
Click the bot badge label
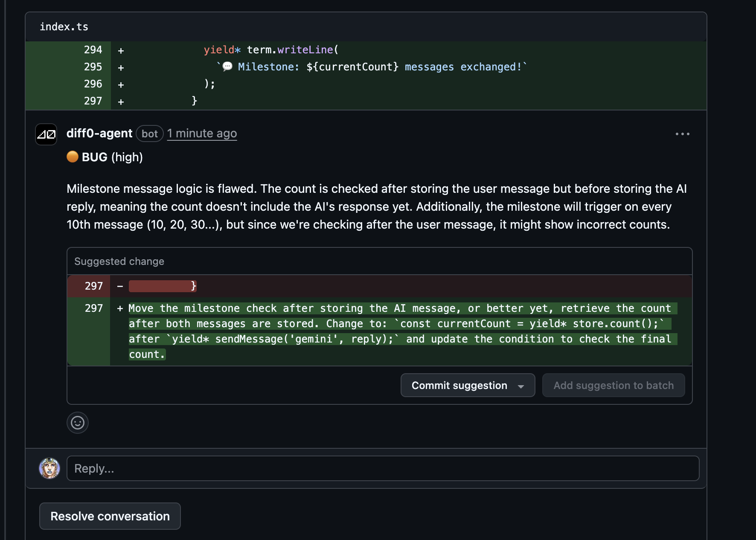click(x=150, y=134)
